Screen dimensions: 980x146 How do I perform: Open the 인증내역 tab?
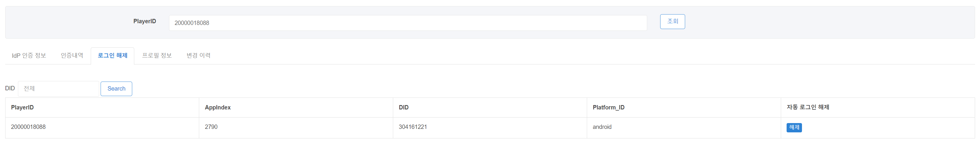click(x=72, y=56)
